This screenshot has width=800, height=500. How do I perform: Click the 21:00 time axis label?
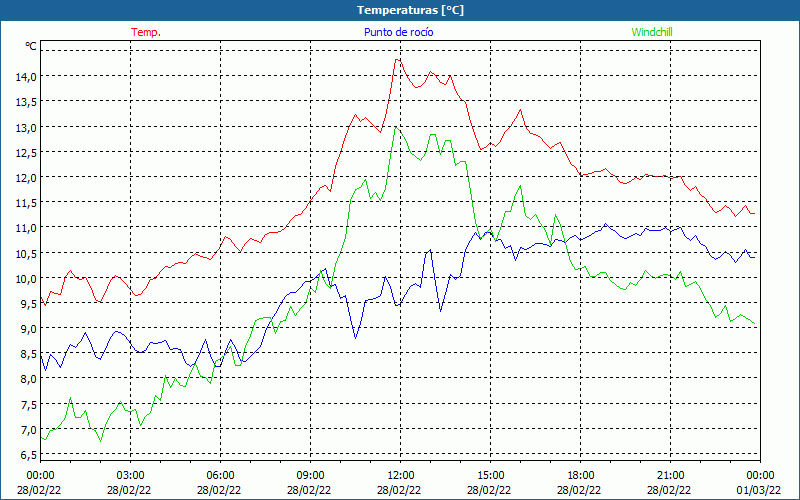(x=670, y=476)
